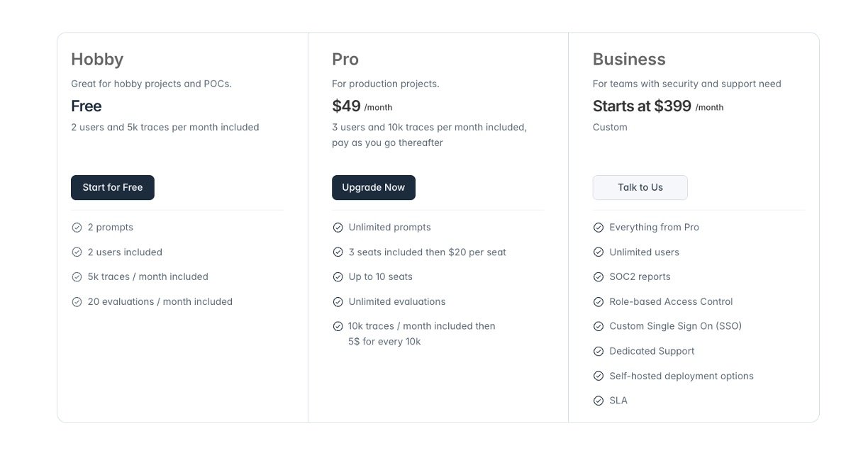This screenshot has height=458, width=868.
Task: Click the checkmark next to Up to 10 seats
Action: [x=338, y=277]
